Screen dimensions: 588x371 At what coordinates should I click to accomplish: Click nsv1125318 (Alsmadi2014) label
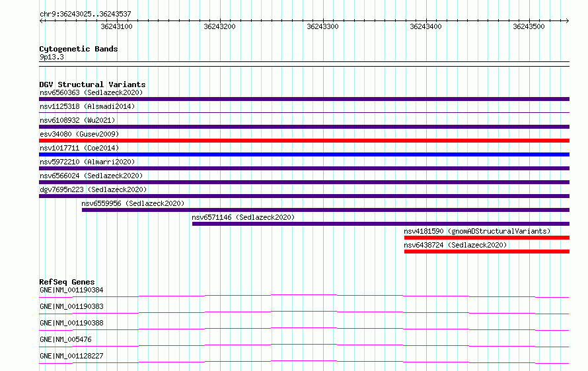pos(87,106)
